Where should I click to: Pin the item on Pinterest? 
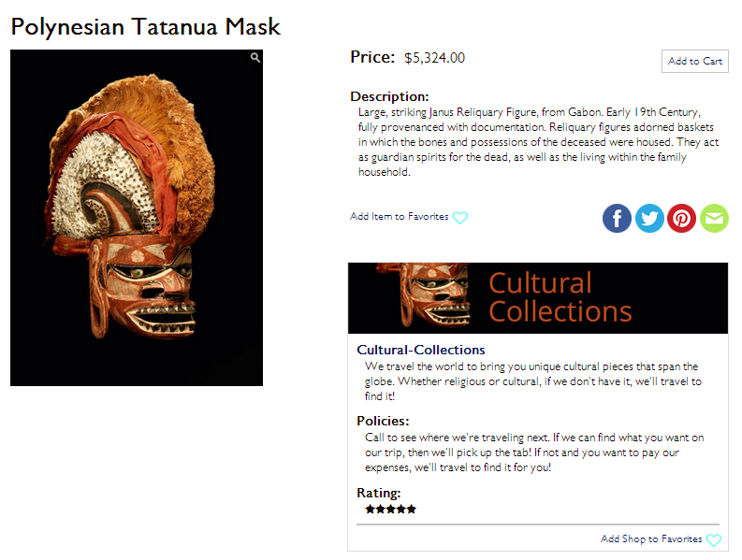click(681, 218)
